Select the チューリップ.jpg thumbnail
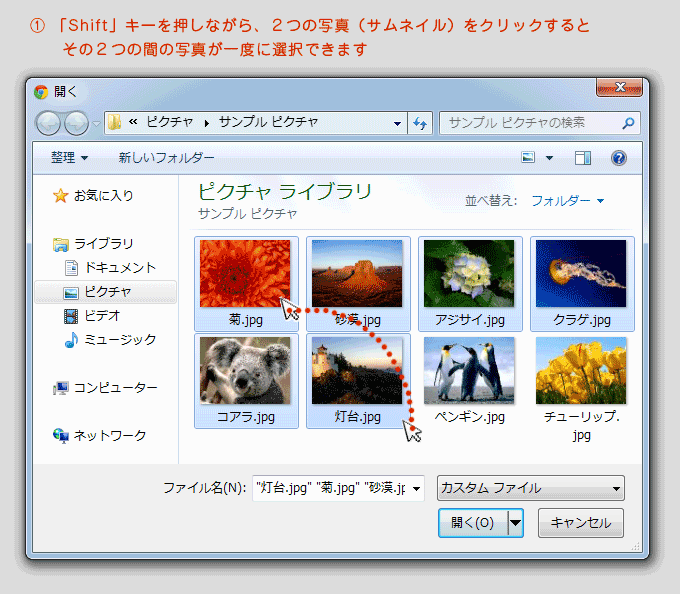Image resolution: width=680 pixels, height=594 pixels. pyautogui.click(x=582, y=389)
